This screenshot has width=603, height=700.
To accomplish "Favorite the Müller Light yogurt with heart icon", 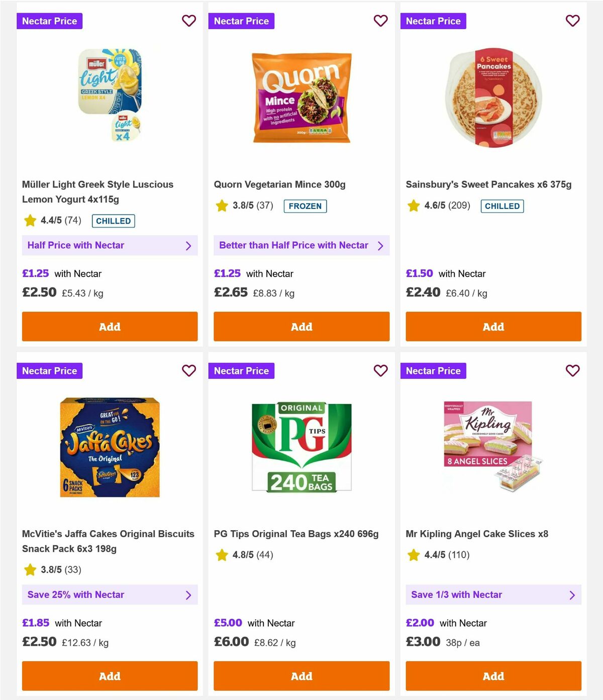I will [189, 21].
